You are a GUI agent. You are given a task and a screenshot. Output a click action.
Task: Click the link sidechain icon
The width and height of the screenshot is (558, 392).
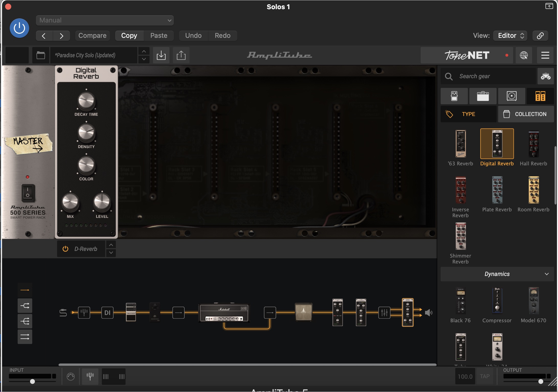point(540,36)
